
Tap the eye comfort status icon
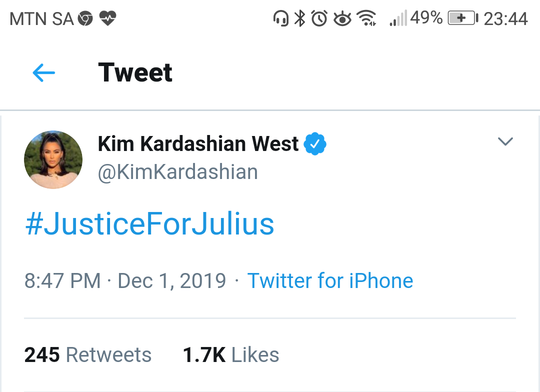pos(342,19)
